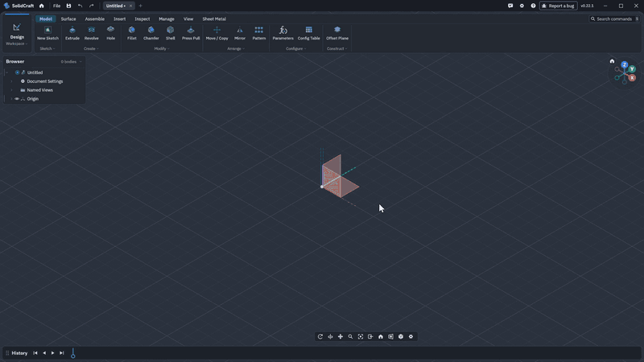Expand the Document Settings tree node
The image size is (644, 362).
coord(11,81)
